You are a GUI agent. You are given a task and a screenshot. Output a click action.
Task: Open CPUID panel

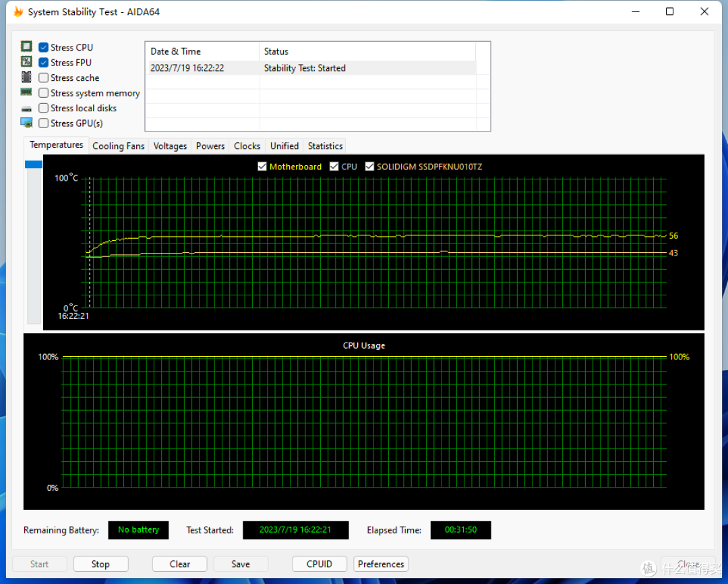(x=320, y=564)
